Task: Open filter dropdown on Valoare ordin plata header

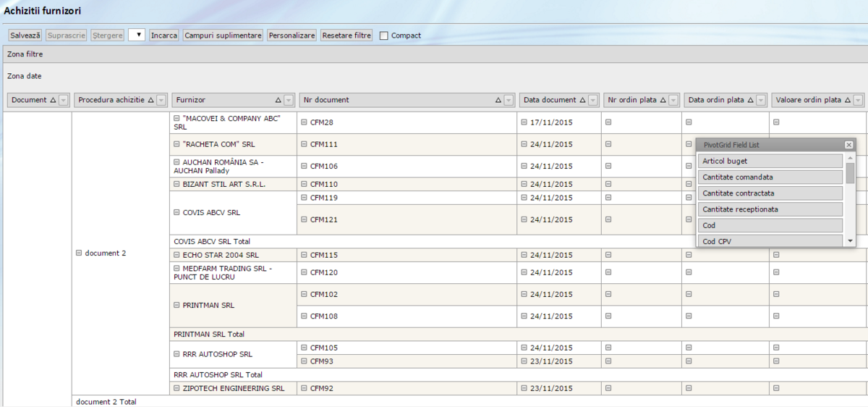Action: [858, 101]
